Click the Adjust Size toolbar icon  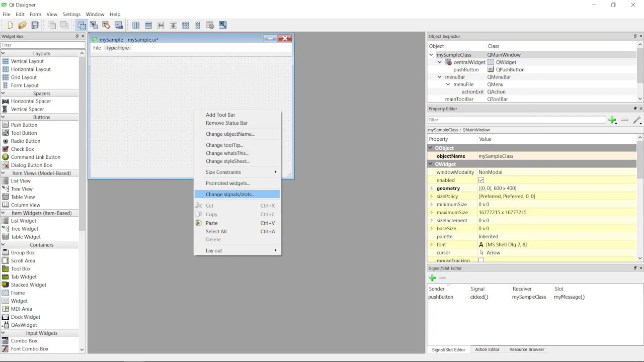223,25
